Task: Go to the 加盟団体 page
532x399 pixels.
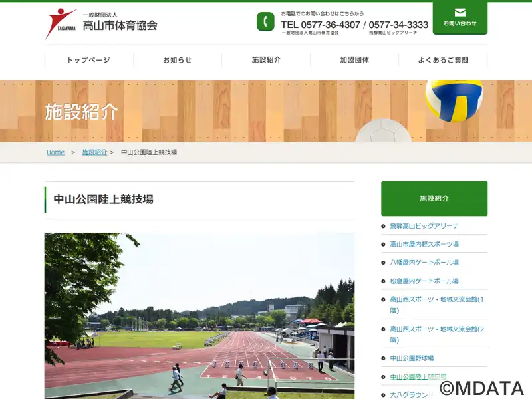Action: pos(354,60)
